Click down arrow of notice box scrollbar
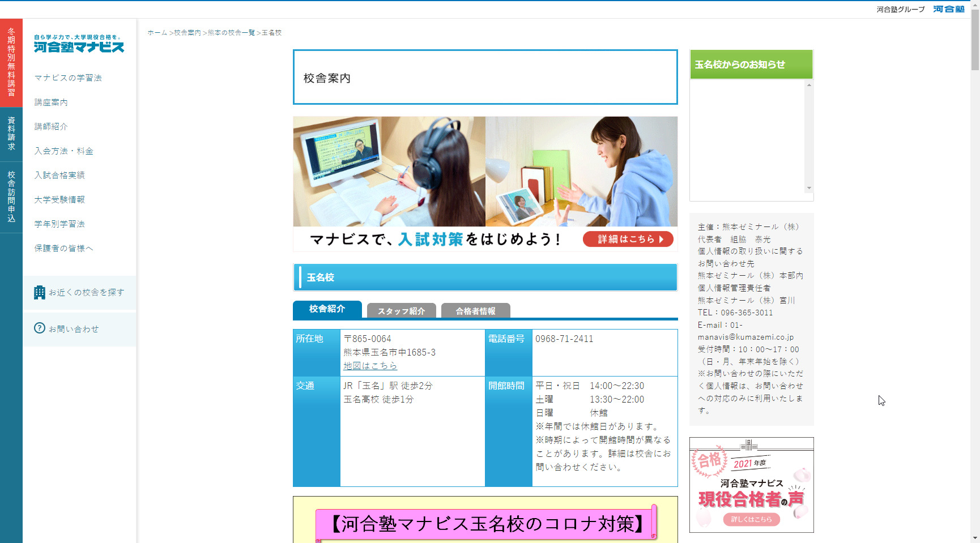This screenshot has height=543, width=980. (809, 188)
